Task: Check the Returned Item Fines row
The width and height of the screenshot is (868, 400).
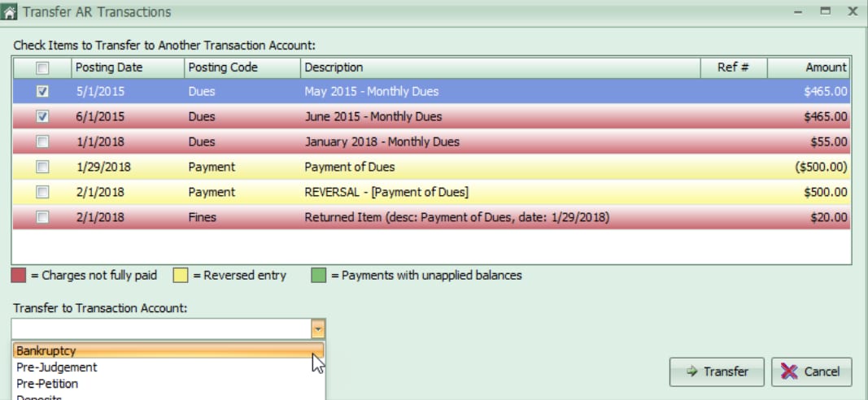Action: tap(42, 217)
